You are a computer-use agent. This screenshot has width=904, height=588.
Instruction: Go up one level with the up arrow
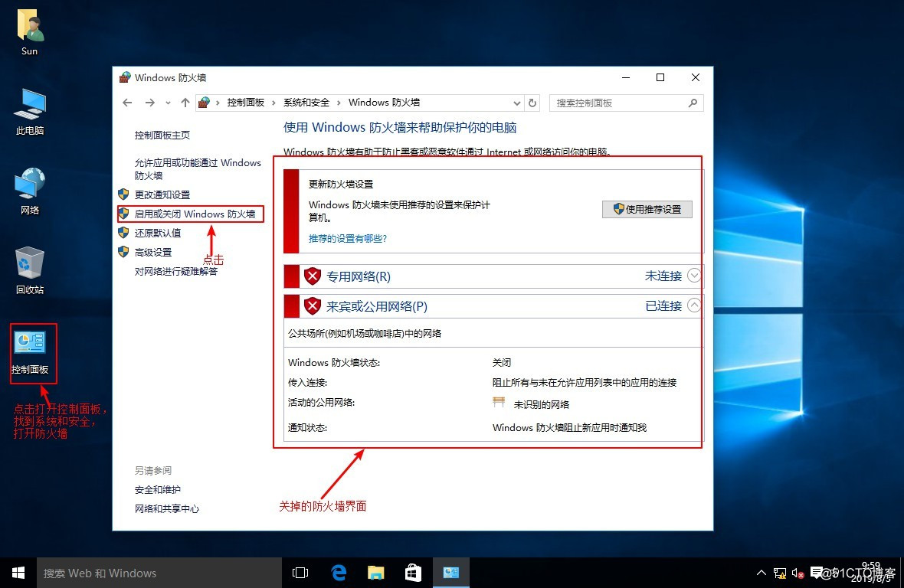tap(185, 103)
